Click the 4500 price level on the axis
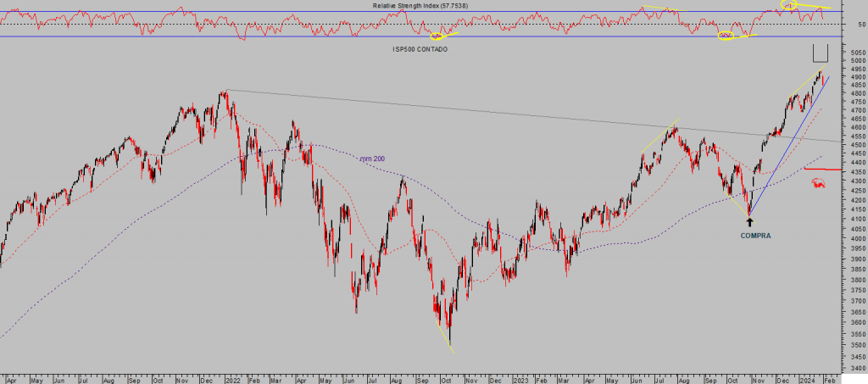This screenshot has width=868, height=384. coord(855,145)
